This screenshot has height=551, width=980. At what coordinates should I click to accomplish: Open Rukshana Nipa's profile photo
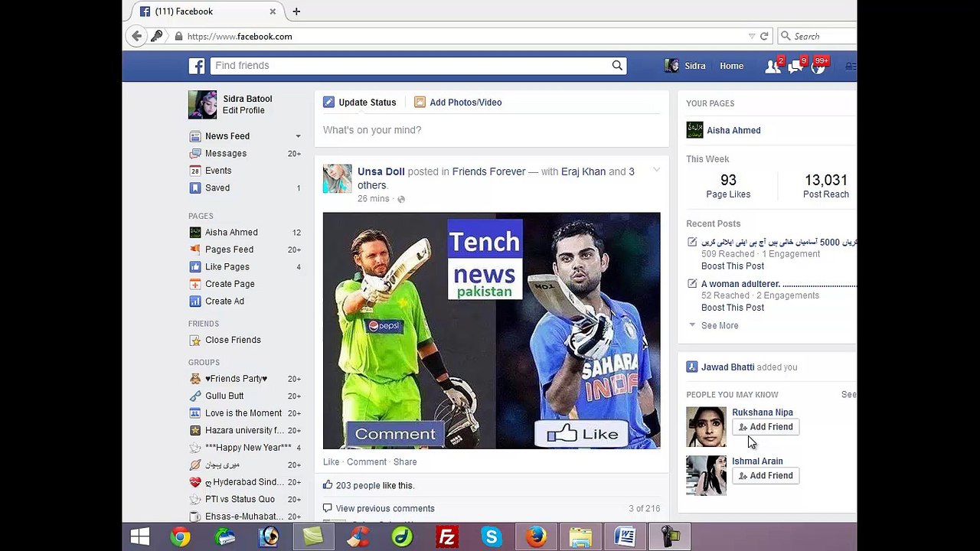pyautogui.click(x=706, y=427)
